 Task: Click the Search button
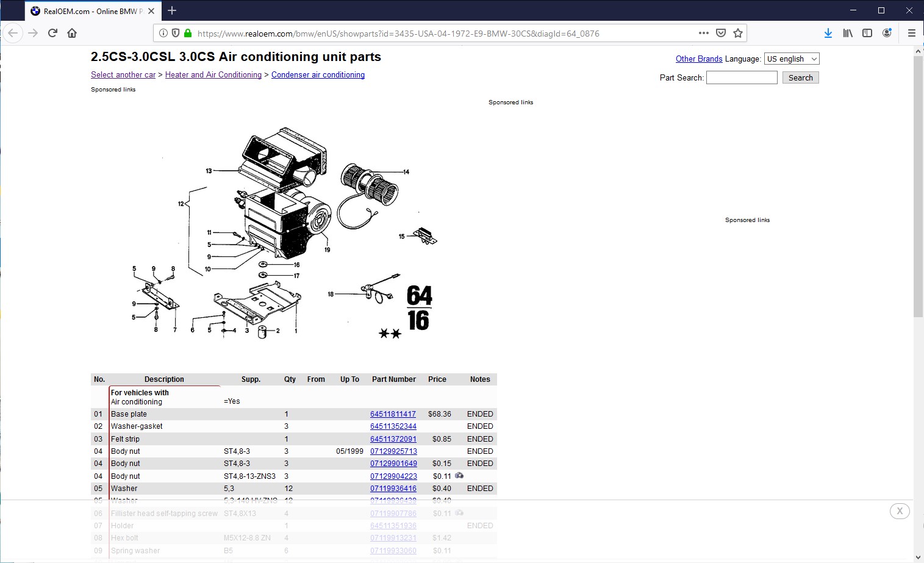(x=801, y=77)
